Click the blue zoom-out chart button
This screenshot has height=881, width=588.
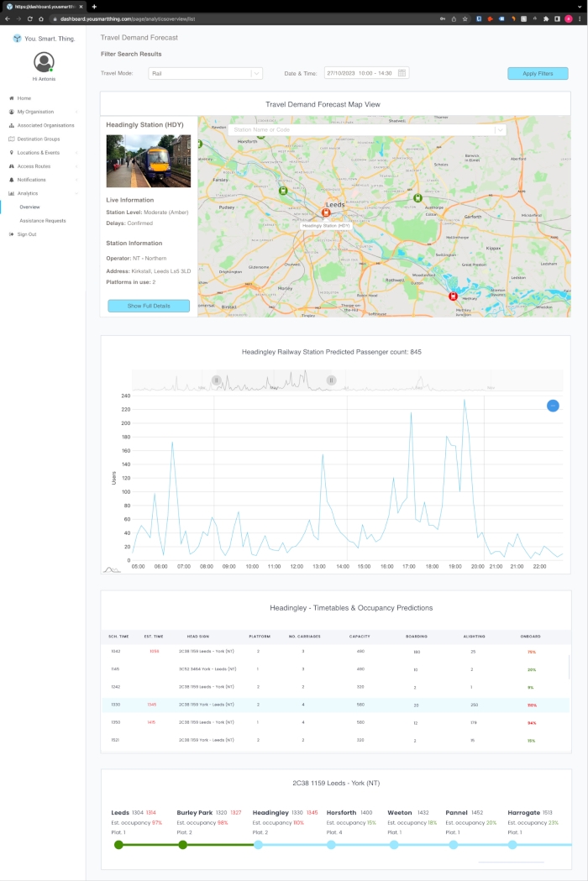coord(554,406)
